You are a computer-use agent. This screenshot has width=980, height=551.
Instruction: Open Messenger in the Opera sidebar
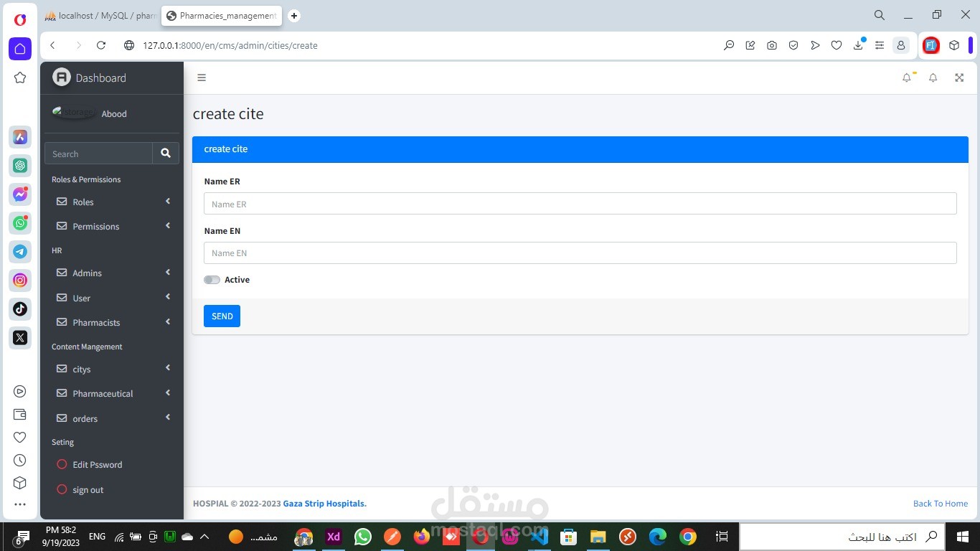(20, 194)
